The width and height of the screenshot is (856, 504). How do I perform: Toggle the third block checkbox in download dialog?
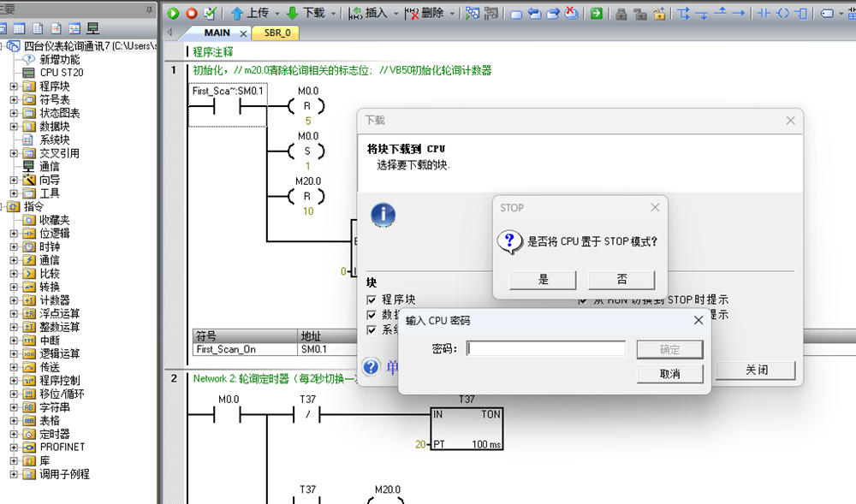(x=372, y=330)
